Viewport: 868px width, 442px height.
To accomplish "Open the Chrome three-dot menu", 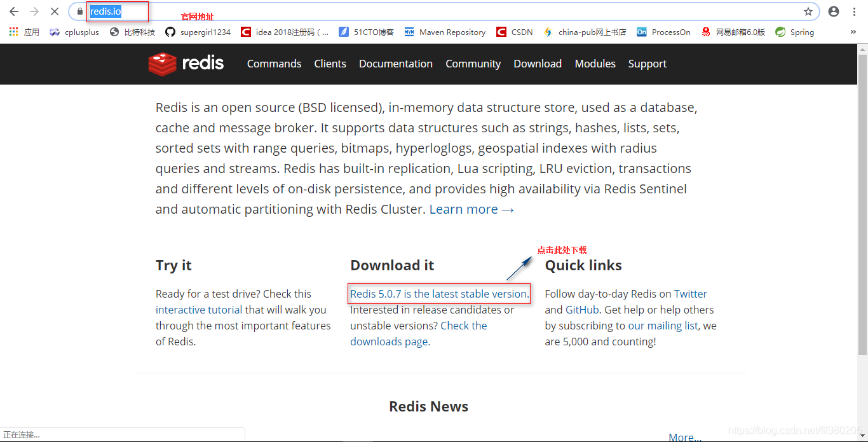I will pos(854,11).
